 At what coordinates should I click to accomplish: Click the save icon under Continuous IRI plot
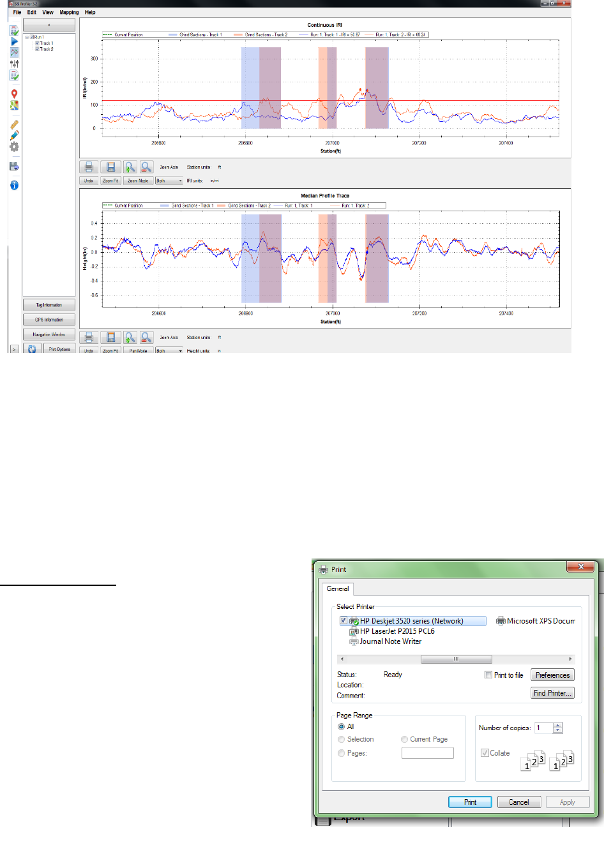(110, 167)
